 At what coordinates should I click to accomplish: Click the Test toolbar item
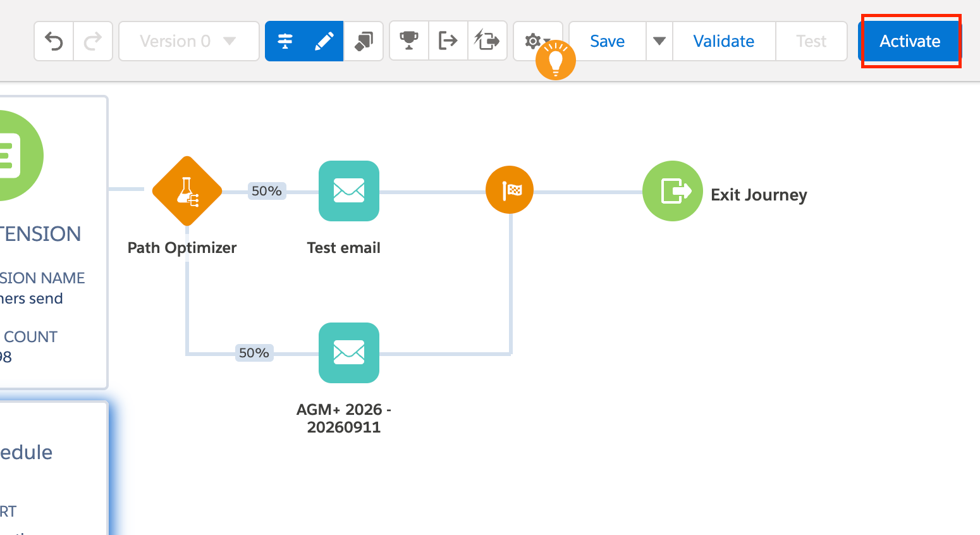tap(811, 41)
